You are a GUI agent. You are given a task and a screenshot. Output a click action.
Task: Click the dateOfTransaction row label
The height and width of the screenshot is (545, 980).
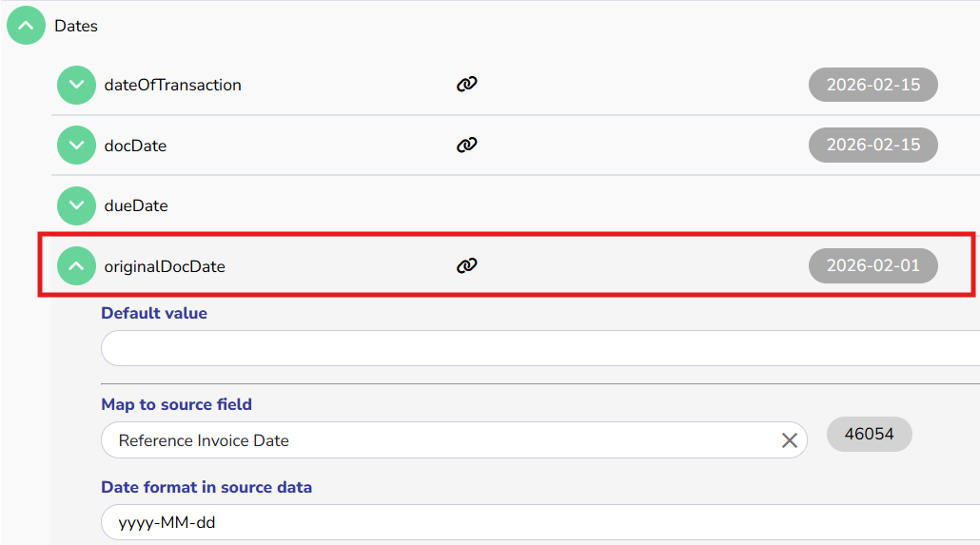point(172,85)
